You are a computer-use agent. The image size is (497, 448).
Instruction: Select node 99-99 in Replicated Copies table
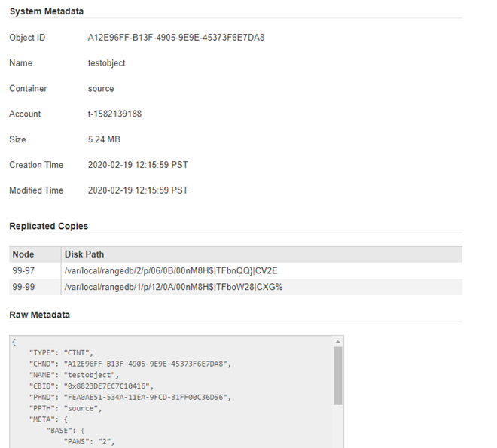[x=23, y=287]
